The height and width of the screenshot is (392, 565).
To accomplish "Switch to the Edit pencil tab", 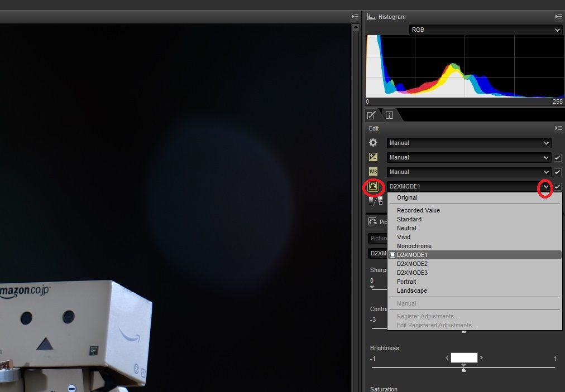I will pos(371,115).
